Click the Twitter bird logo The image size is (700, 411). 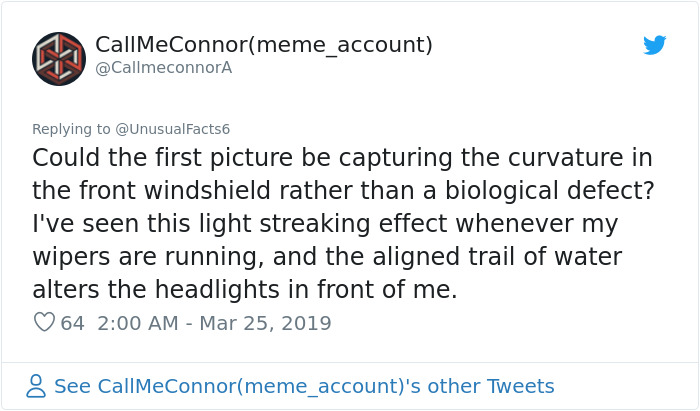click(655, 45)
